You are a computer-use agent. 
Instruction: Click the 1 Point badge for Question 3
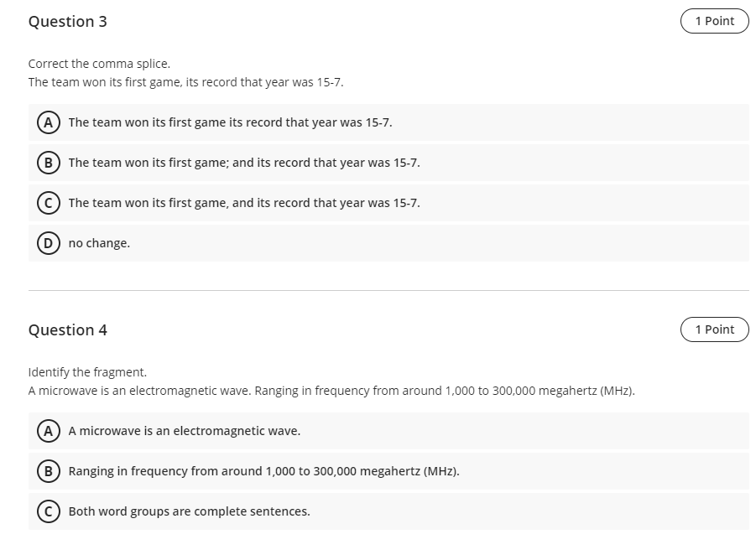714,21
